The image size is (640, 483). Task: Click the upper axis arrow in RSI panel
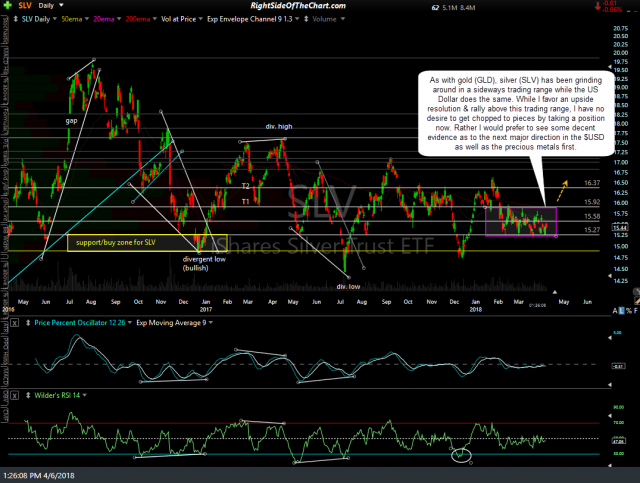(610, 416)
